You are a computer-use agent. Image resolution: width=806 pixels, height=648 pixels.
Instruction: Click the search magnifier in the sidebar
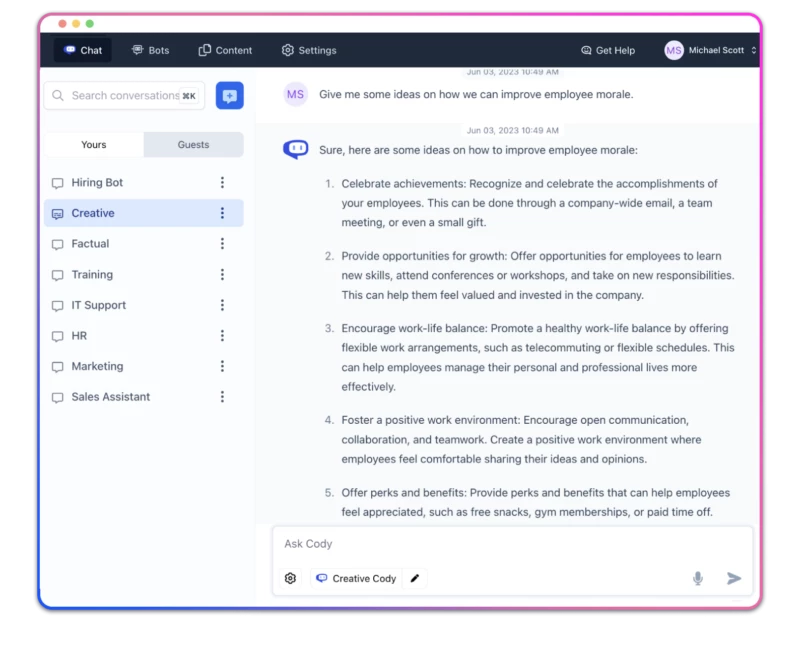[58, 95]
